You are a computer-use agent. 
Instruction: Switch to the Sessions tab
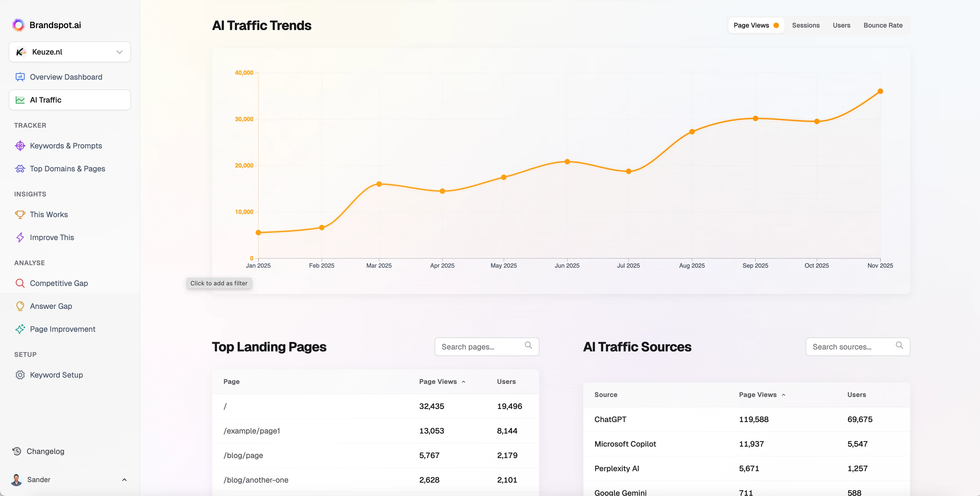tap(805, 25)
